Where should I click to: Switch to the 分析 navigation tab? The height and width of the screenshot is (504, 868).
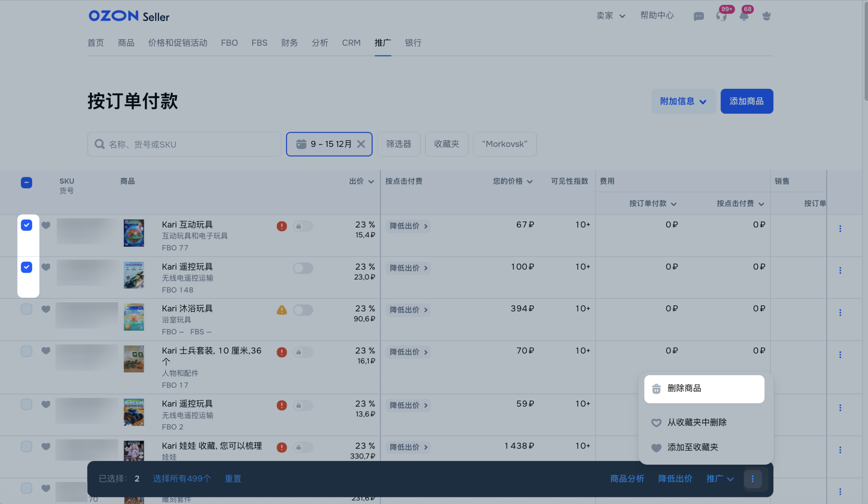(319, 43)
